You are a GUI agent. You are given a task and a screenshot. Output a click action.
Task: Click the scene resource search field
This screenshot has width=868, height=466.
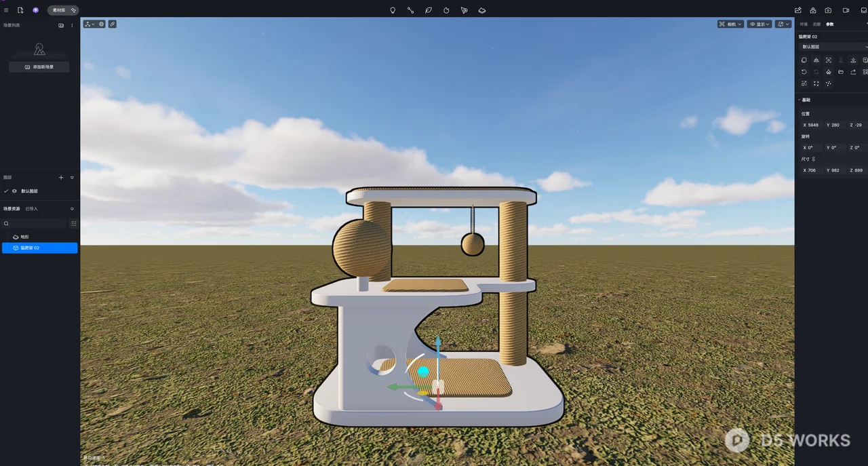(35, 223)
